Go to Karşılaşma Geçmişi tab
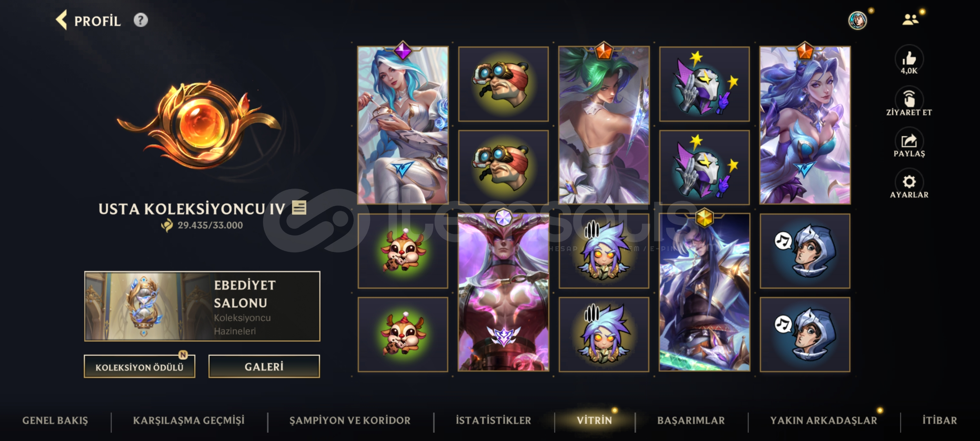The image size is (980, 441). (x=189, y=420)
